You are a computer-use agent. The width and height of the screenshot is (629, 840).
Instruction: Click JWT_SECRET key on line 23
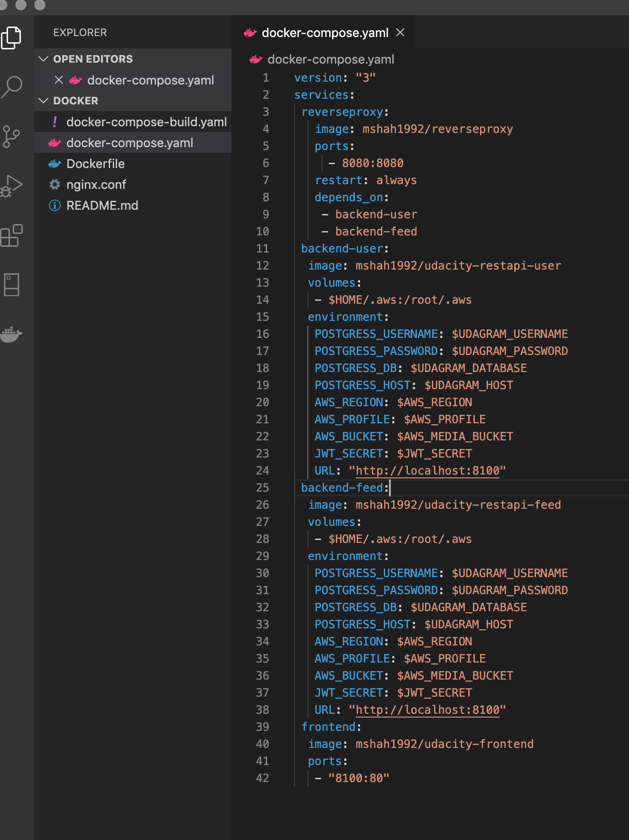349,453
